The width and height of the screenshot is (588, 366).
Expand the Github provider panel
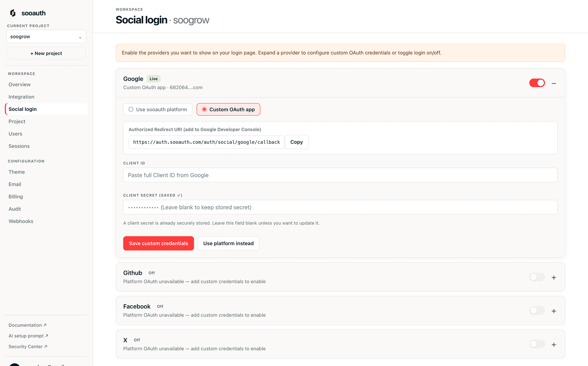(x=554, y=278)
